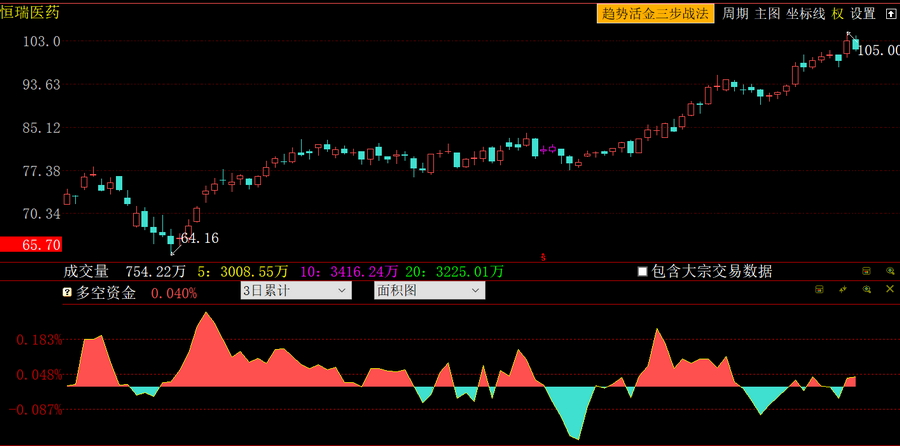Viewport: 900px width, 446px height.
Task: Click the 趋势活金三步战法 button
Action: 655,14
